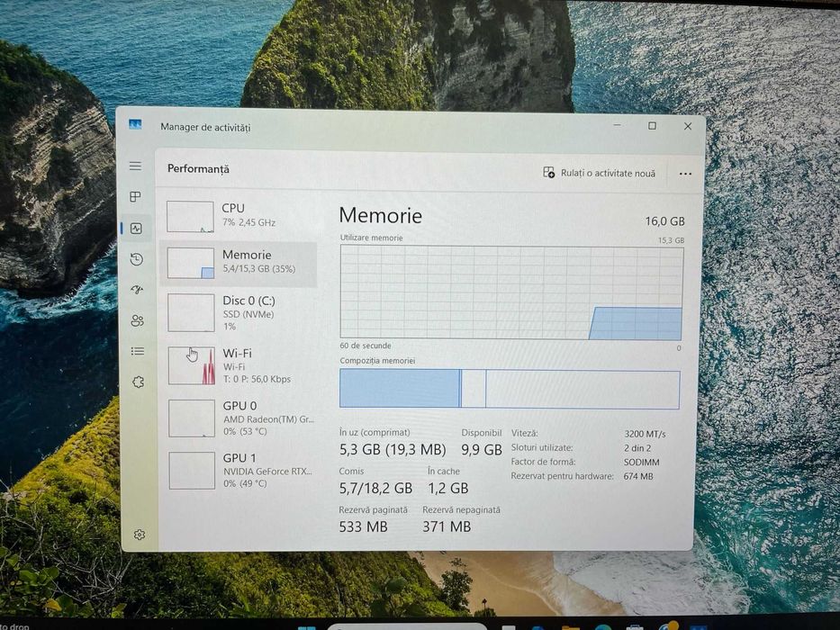Click the memory usage graph

point(511,292)
